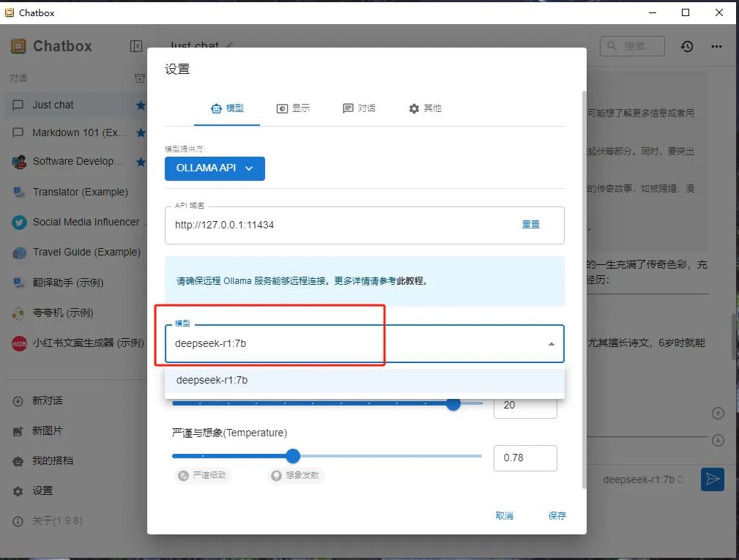Click the archive icon beside 对话 header
Viewport: 739px width, 560px height.
point(139,78)
